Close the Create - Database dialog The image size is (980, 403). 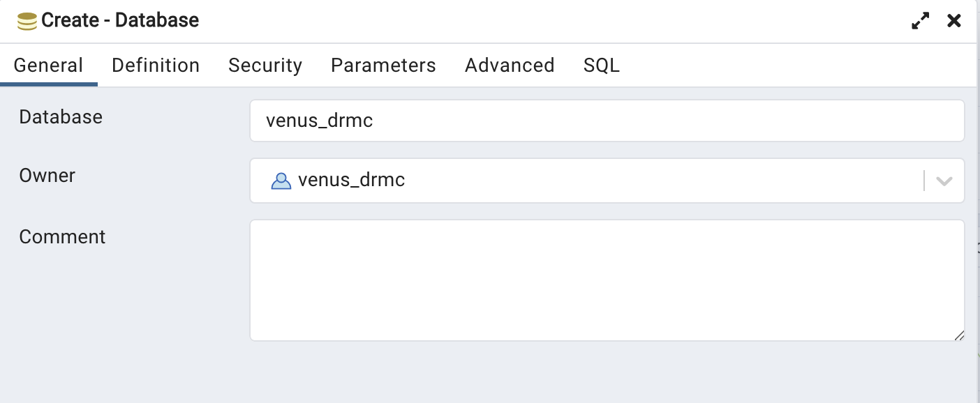click(x=954, y=21)
